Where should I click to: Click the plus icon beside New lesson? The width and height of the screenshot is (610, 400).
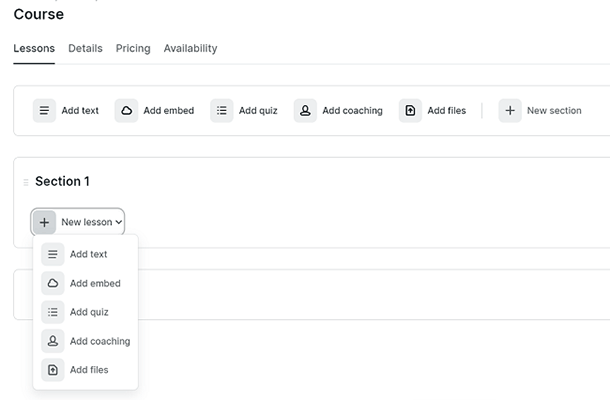point(44,222)
